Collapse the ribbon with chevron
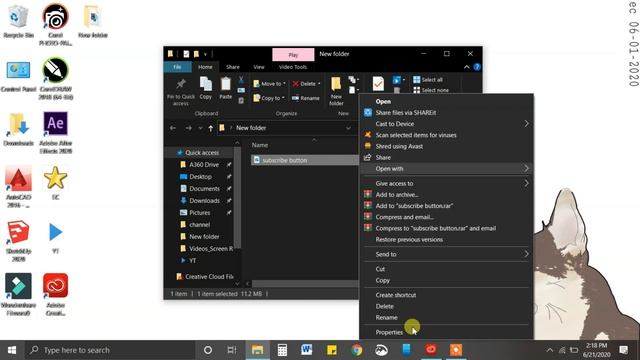The height and width of the screenshot is (360, 640). (x=467, y=67)
